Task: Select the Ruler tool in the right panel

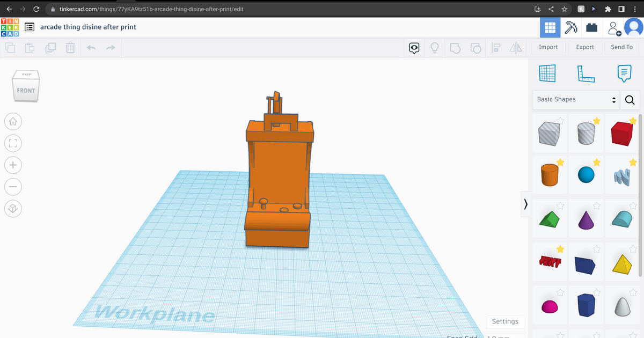Action: point(586,74)
